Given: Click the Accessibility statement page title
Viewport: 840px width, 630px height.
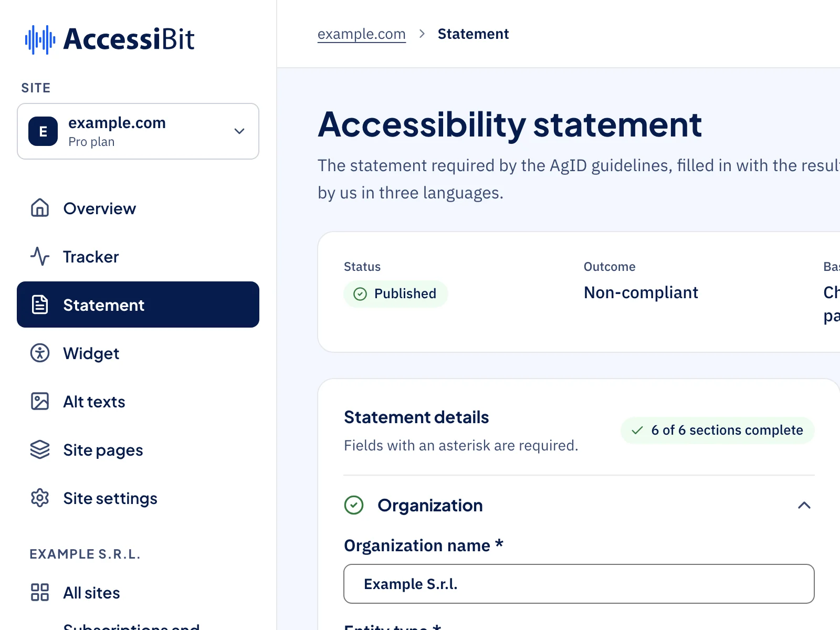Looking at the screenshot, I should point(510,125).
